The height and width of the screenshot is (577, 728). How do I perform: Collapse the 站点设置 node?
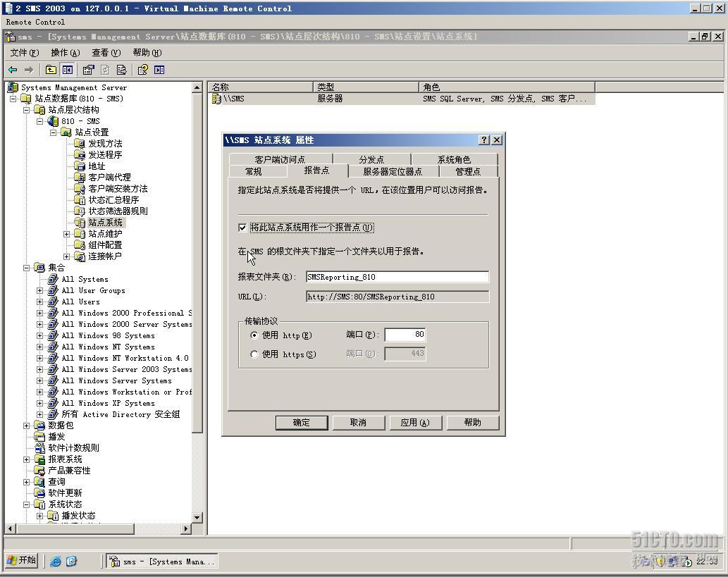tap(54, 132)
